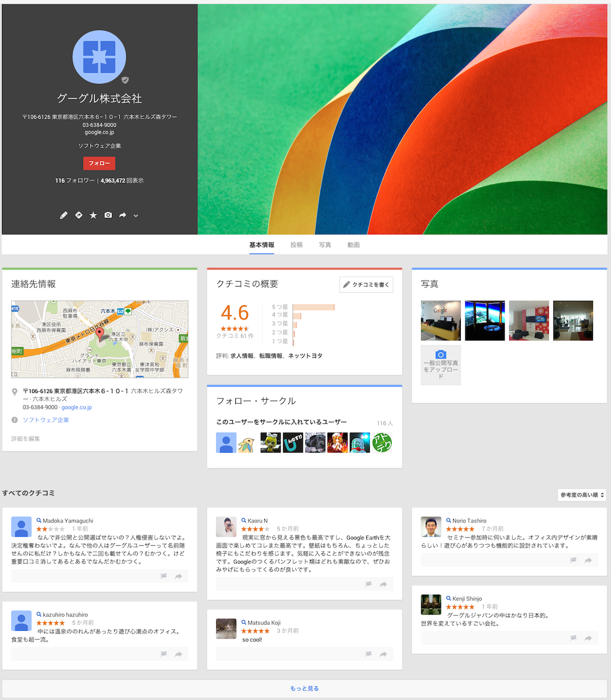Click the share arrow icon in header
The height and width of the screenshot is (700, 611).
(123, 215)
